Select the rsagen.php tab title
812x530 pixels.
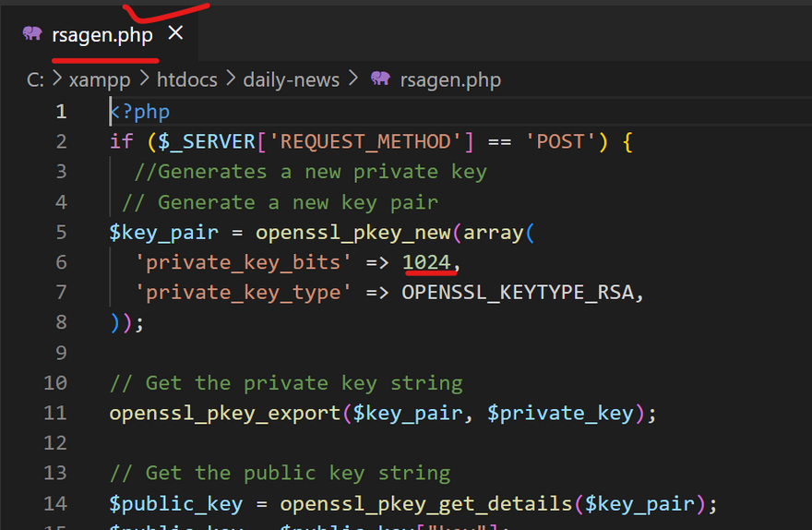coord(101,34)
